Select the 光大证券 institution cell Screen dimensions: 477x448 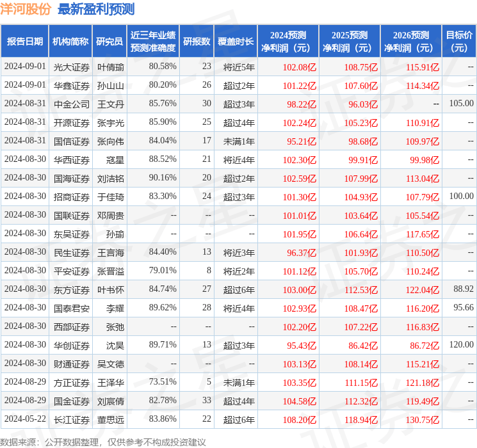(x=72, y=67)
